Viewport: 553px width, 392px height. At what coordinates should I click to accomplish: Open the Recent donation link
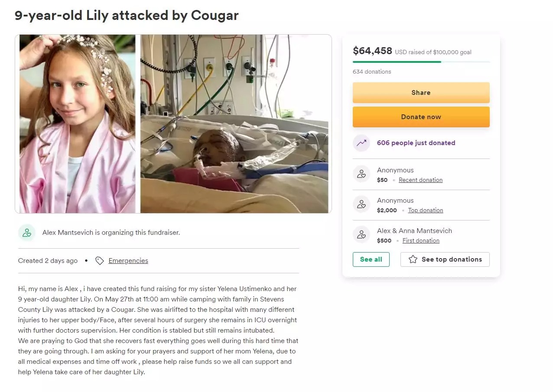click(x=420, y=180)
